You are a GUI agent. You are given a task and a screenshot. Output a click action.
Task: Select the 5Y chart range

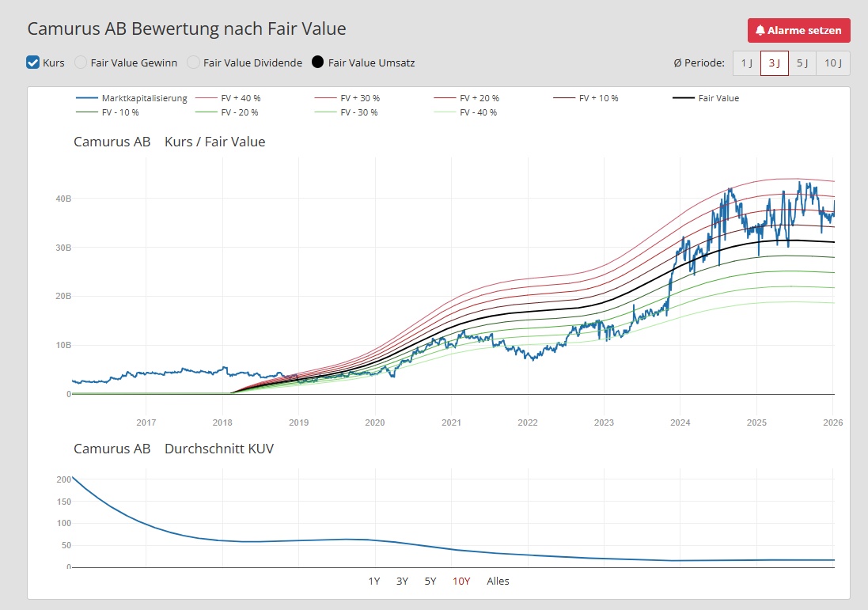coord(430,582)
